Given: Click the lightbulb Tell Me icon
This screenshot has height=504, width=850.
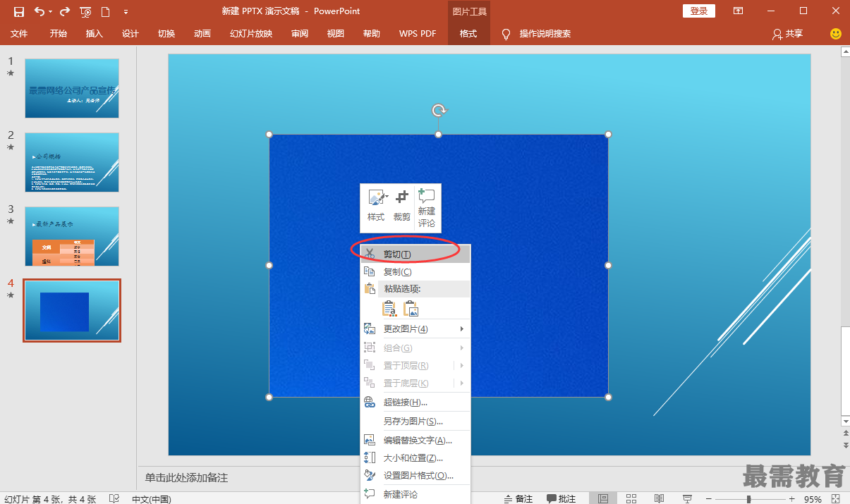Looking at the screenshot, I should [x=506, y=34].
